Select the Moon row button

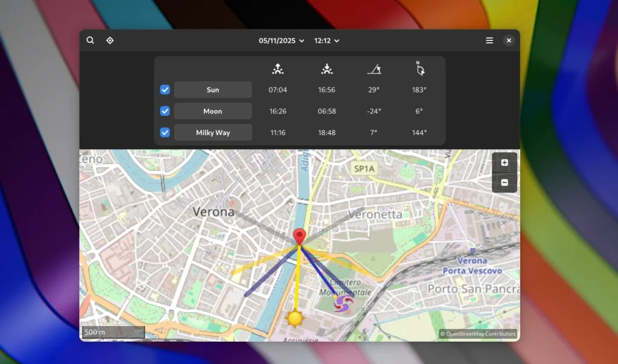[213, 111]
